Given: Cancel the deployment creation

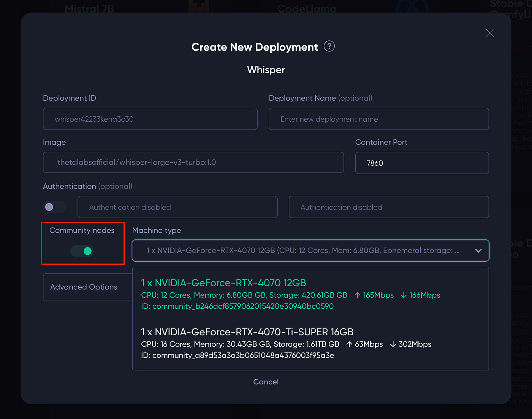Looking at the screenshot, I should tap(266, 382).
